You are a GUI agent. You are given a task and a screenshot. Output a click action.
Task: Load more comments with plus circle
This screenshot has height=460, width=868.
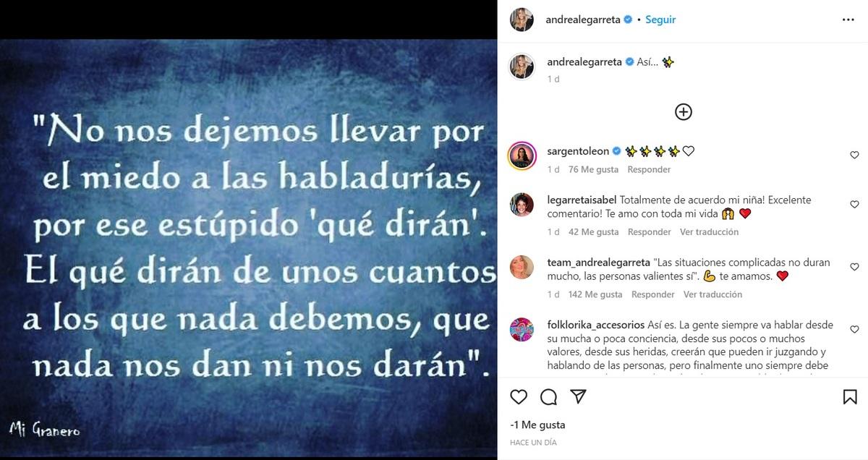pos(684,111)
